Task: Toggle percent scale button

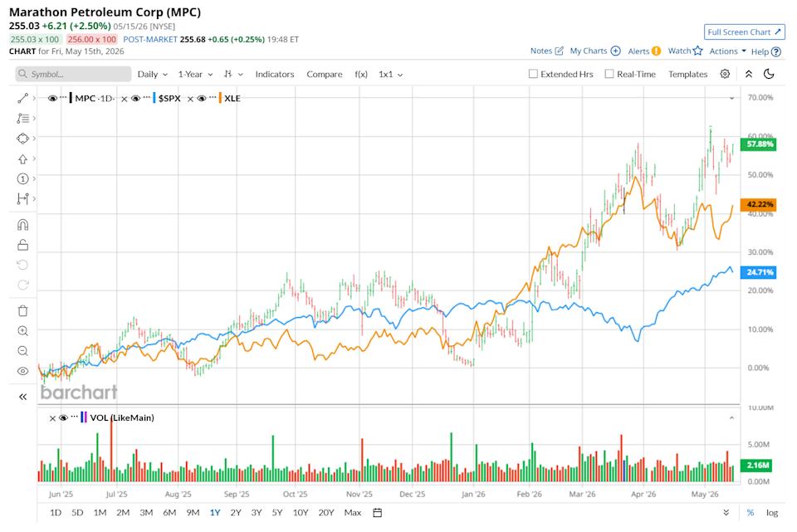Action: pyautogui.click(x=751, y=513)
